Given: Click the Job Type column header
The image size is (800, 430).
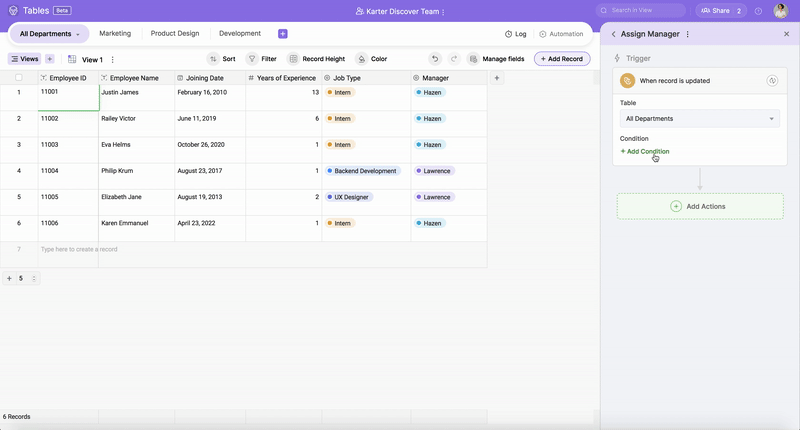Looking at the screenshot, I should pos(366,78).
